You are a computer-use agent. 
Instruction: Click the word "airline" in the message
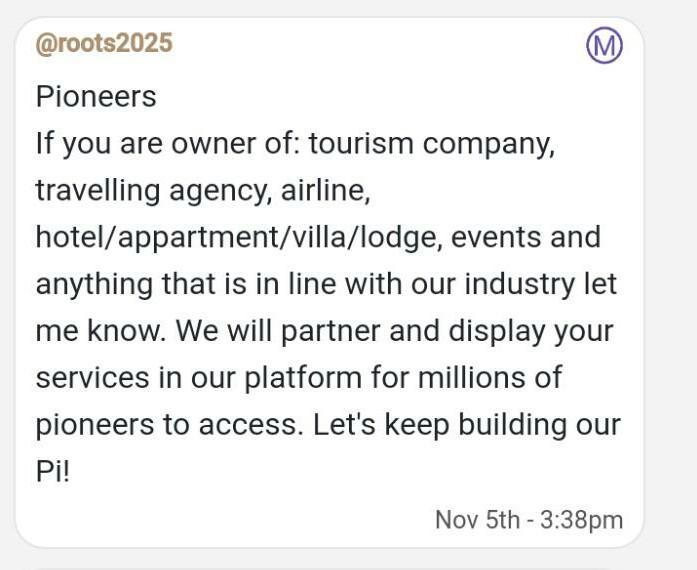coord(323,190)
